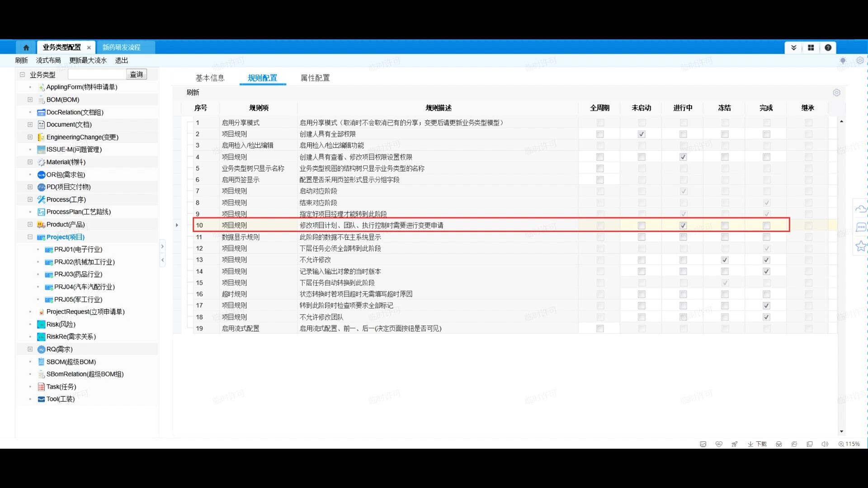Click 流式布局 in the toolbar
Image resolution: width=868 pixels, height=488 pixels.
point(48,61)
